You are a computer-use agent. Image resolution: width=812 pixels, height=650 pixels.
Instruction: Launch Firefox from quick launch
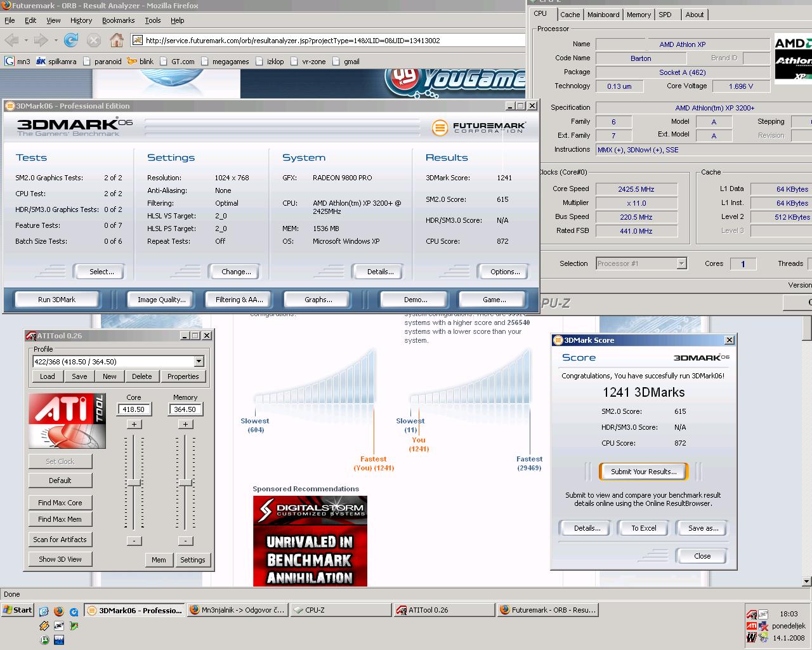[59, 612]
